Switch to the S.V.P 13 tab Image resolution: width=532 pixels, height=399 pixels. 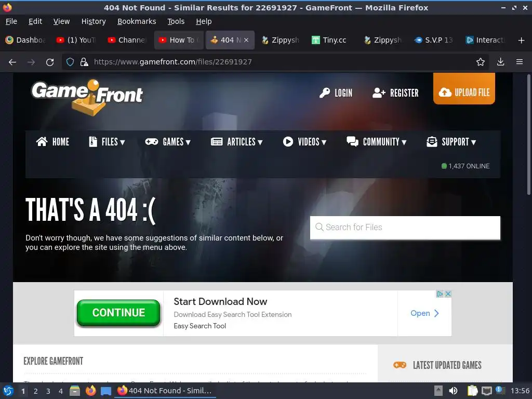click(435, 40)
